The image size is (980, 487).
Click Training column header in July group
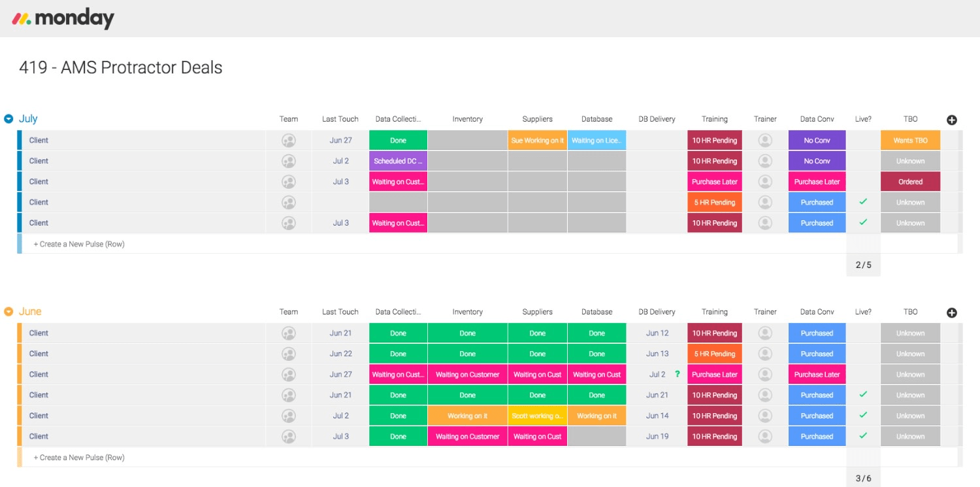pos(714,119)
